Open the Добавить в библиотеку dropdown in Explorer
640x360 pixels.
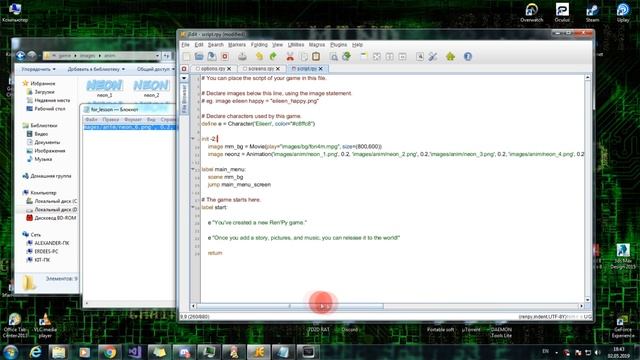pyautogui.click(x=96, y=69)
